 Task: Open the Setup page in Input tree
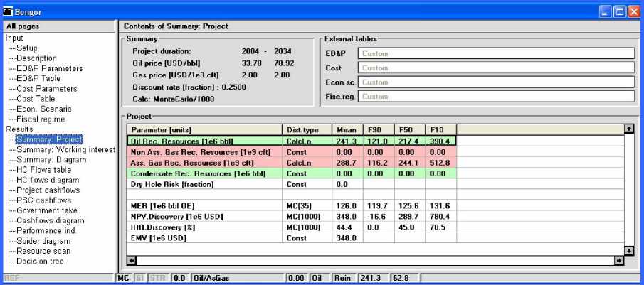pos(27,48)
